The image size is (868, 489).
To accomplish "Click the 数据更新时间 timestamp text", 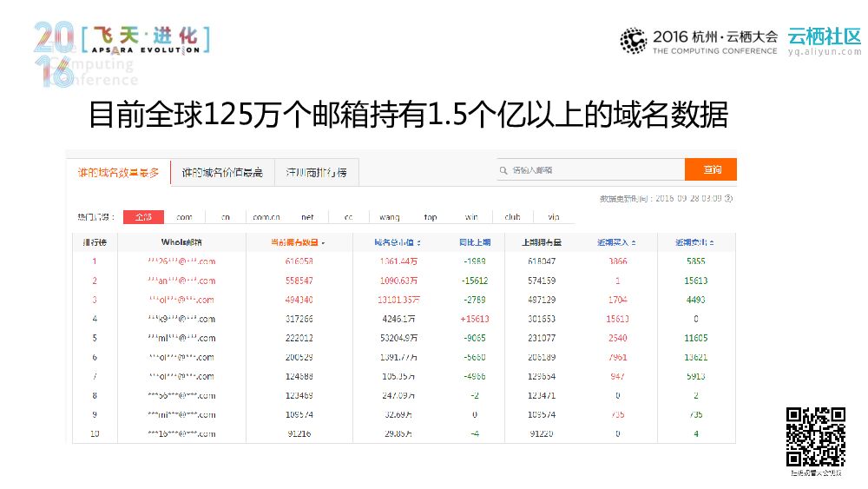I will (661, 198).
